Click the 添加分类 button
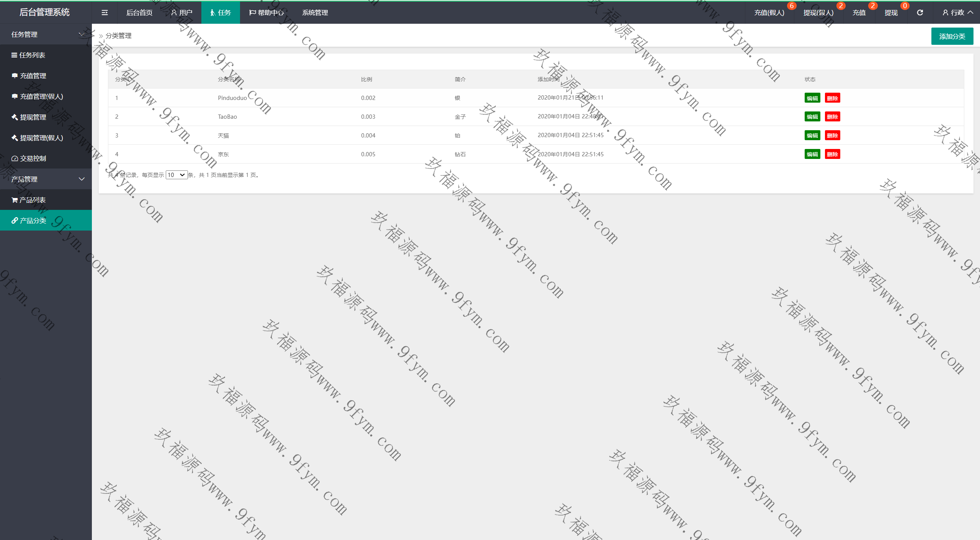Screen dimensions: 980x540 [952, 36]
